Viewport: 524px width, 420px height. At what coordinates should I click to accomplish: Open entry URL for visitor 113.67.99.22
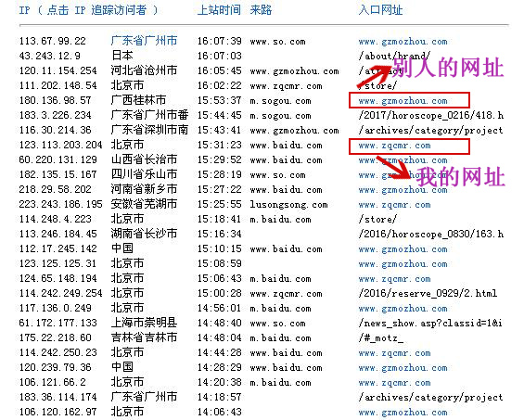tap(403, 42)
